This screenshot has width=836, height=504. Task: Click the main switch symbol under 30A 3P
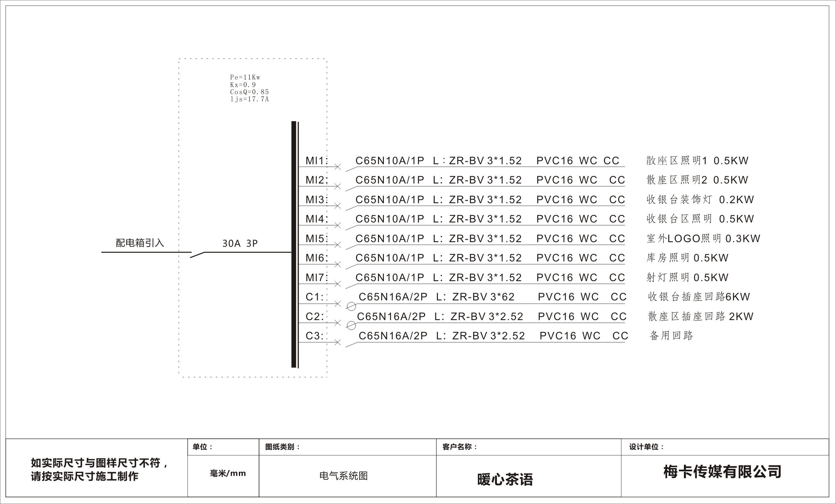point(198,254)
